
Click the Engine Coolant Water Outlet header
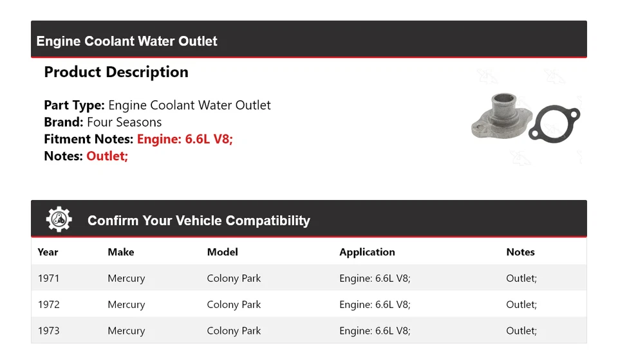[127, 41]
